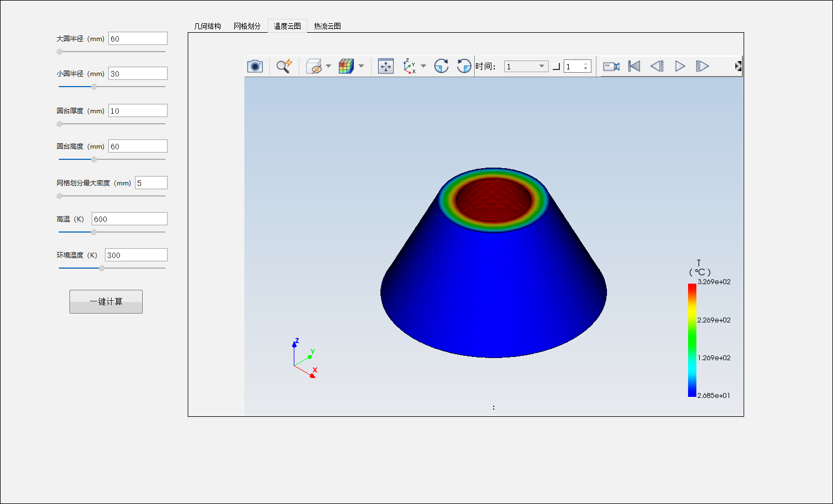833x504 pixels.
Task: Click rotate clockwise view icon
Action: coord(441,66)
